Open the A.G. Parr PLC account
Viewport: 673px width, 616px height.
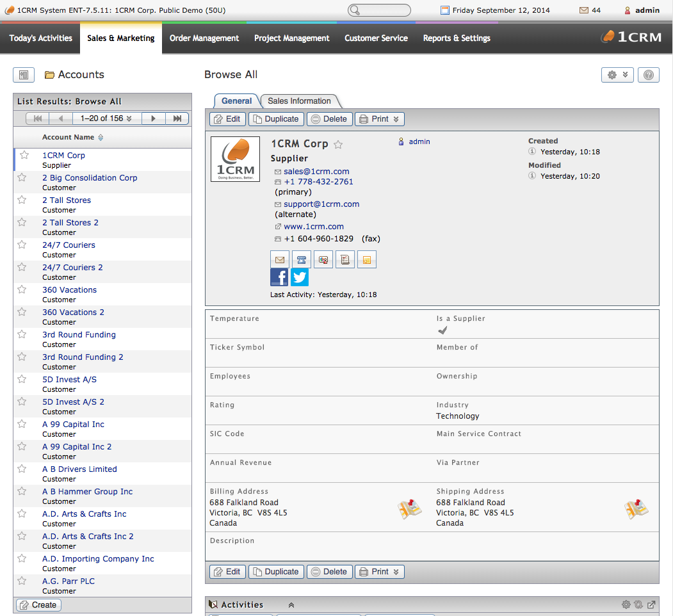69,581
